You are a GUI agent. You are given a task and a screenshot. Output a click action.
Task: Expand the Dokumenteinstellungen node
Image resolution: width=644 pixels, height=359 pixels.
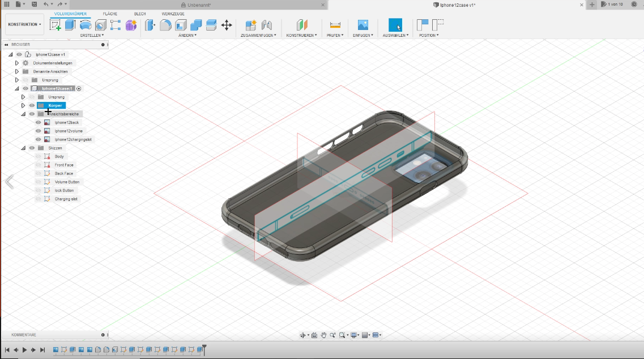click(17, 63)
